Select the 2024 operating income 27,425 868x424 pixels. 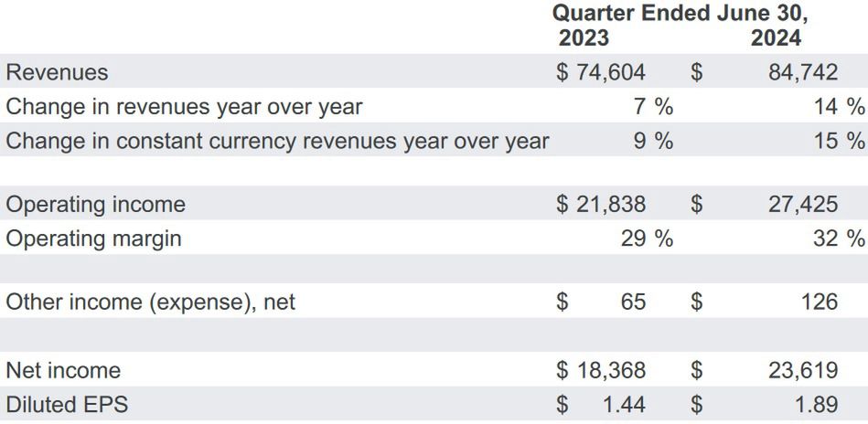click(802, 204)
